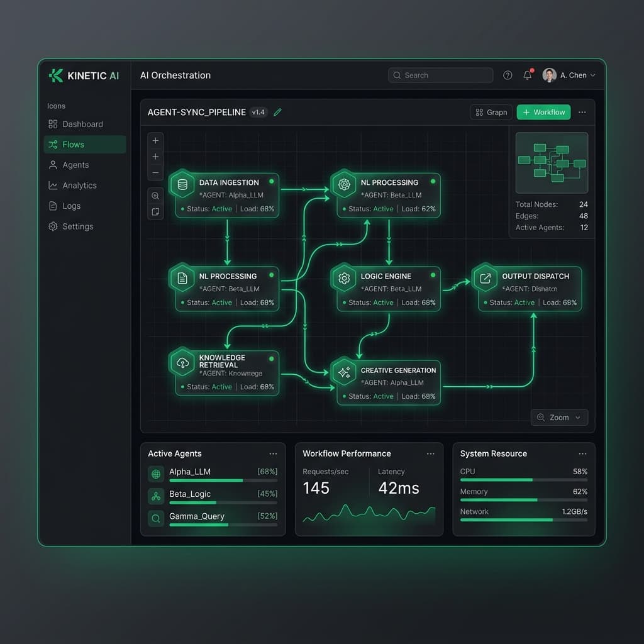644x644 pixels.
Task: Click the CPU usage bar
Action: point(524,480)
